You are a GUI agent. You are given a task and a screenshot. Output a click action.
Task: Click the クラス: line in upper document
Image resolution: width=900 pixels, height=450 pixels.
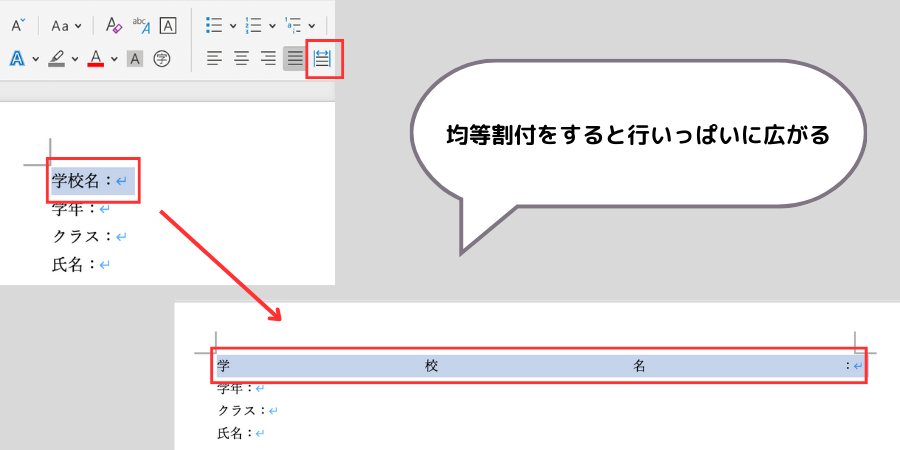coord(90,236)
